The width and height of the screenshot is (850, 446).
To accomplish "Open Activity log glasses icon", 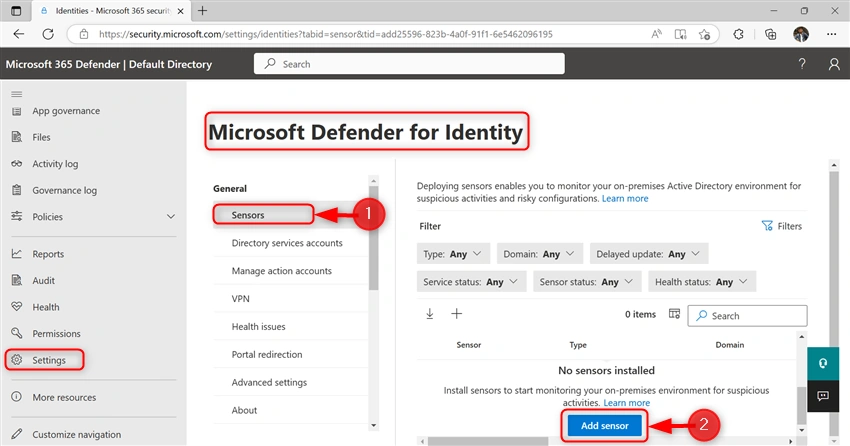I will coord(17,164).
